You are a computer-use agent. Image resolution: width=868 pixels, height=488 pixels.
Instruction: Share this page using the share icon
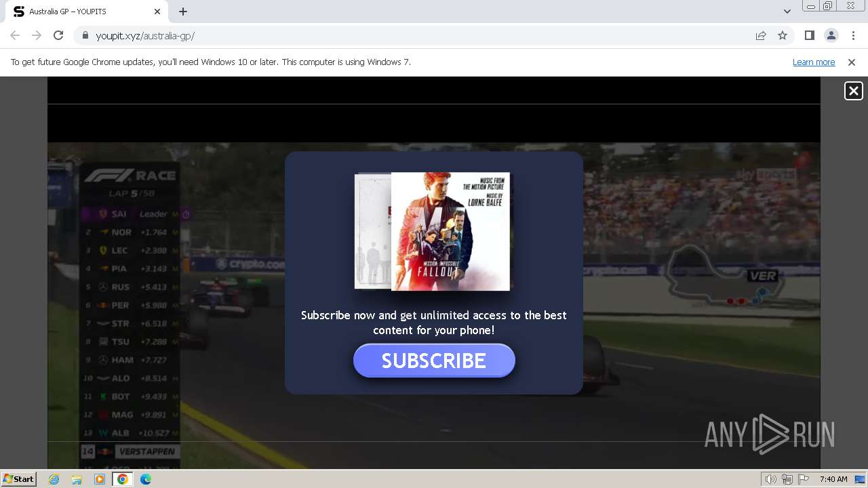[761, 35]
